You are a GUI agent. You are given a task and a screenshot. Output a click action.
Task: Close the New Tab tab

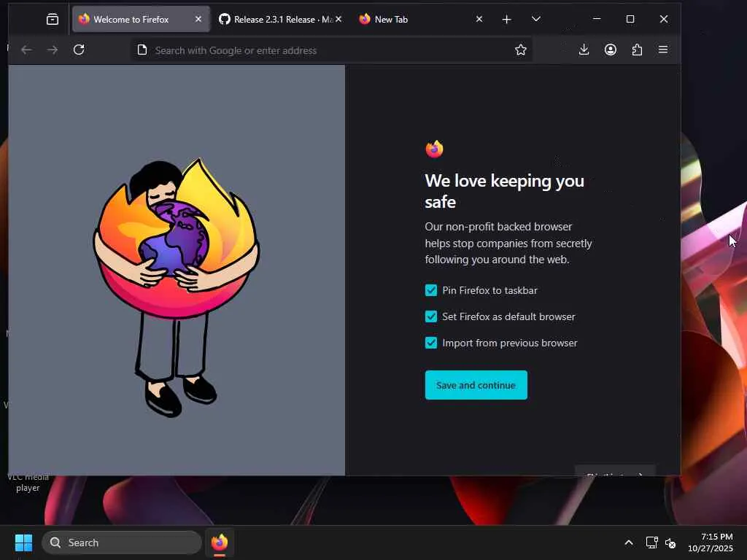click(479, 19)
